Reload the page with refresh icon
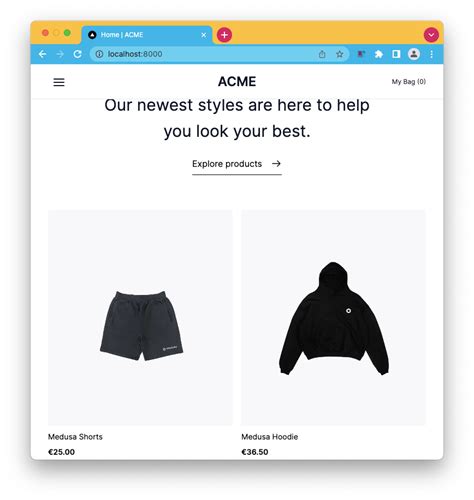 click(77, 54)
